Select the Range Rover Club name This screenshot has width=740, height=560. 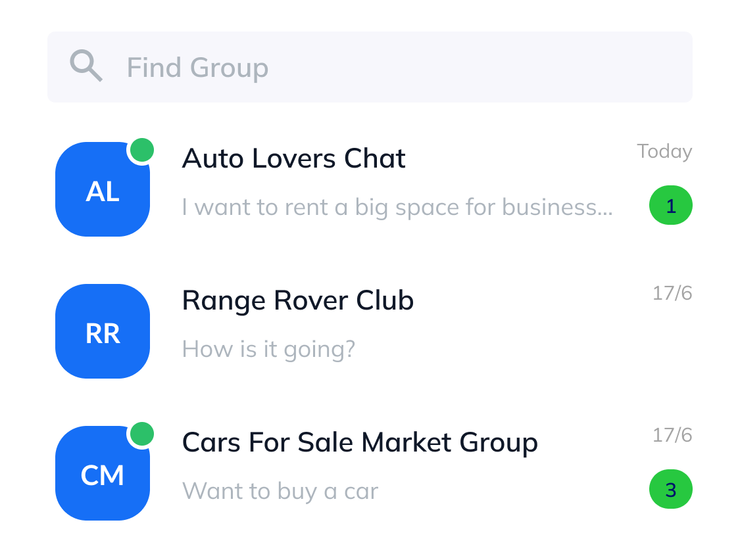(298, 300)
